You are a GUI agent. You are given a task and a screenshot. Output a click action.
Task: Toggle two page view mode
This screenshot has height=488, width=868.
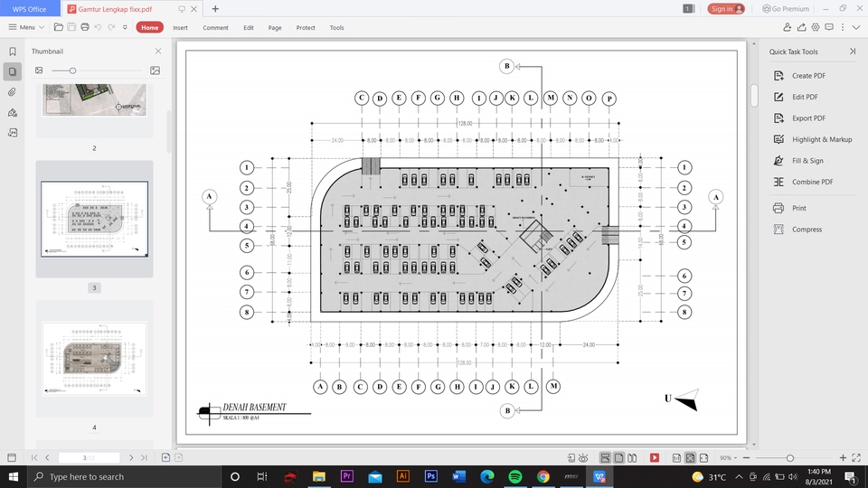pos(632,457)
